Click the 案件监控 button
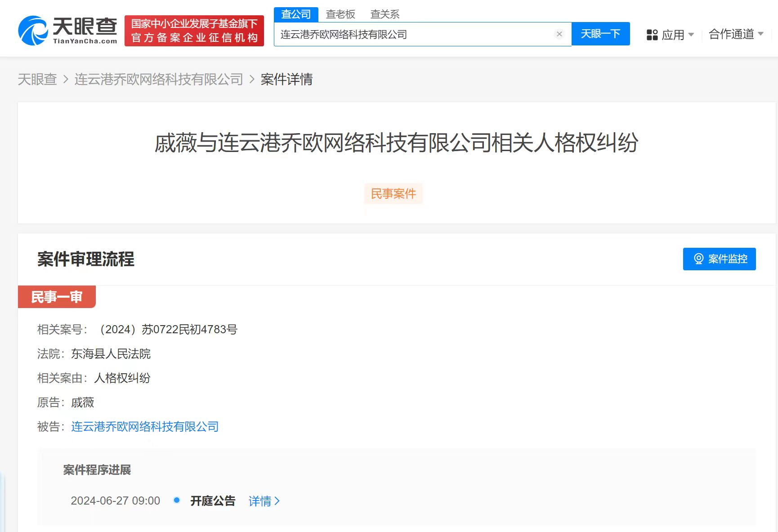Image resolution: width=778 pixels, height=532 pixels. 719,259
